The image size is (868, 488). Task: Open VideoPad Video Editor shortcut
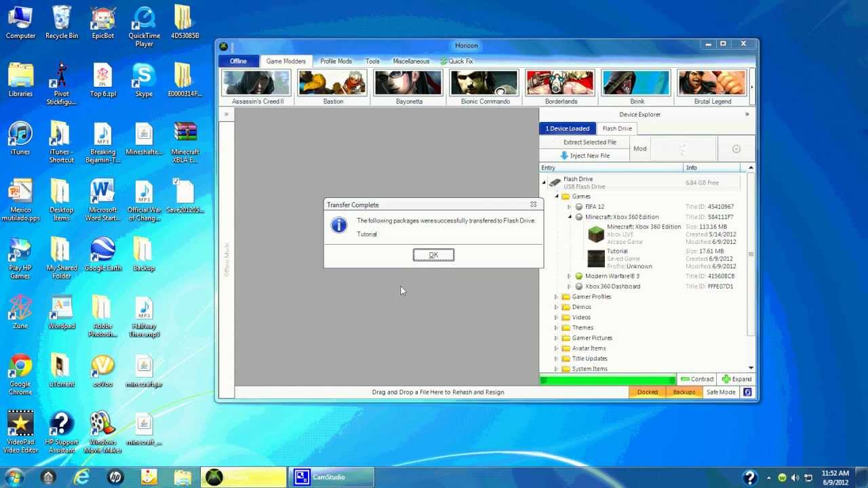tap(20, 433)
